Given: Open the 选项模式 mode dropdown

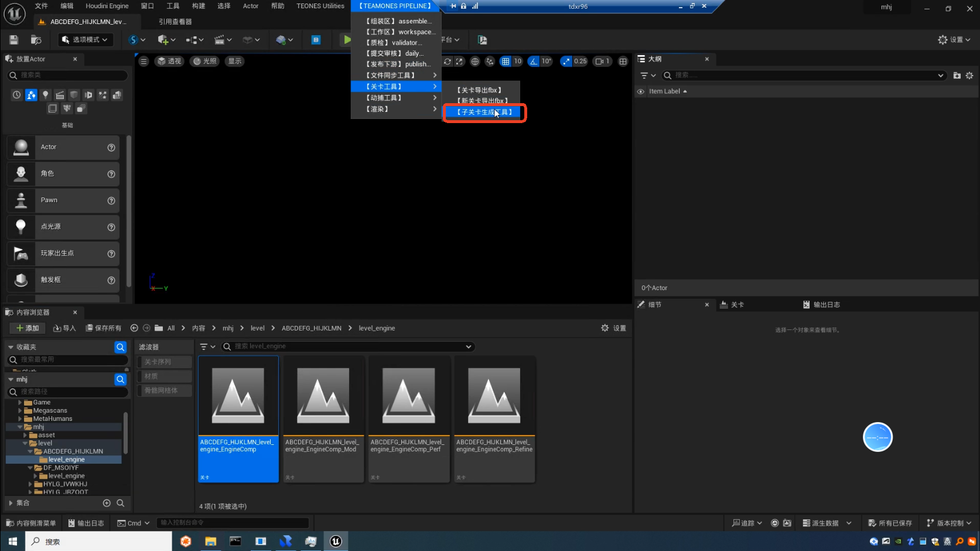Looking at the screenshot, I should click(x=86, y=40).
